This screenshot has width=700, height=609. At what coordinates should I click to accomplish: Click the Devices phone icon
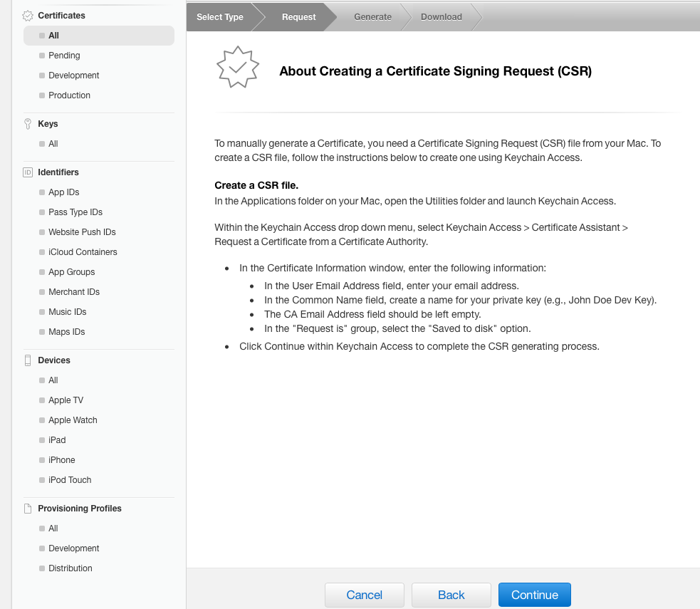pos(28,360)
